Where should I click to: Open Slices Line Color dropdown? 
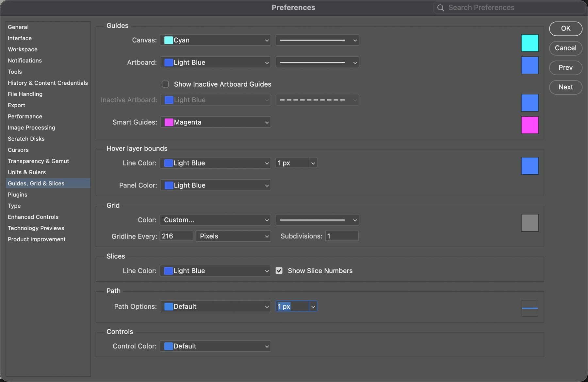coord(215,271)
